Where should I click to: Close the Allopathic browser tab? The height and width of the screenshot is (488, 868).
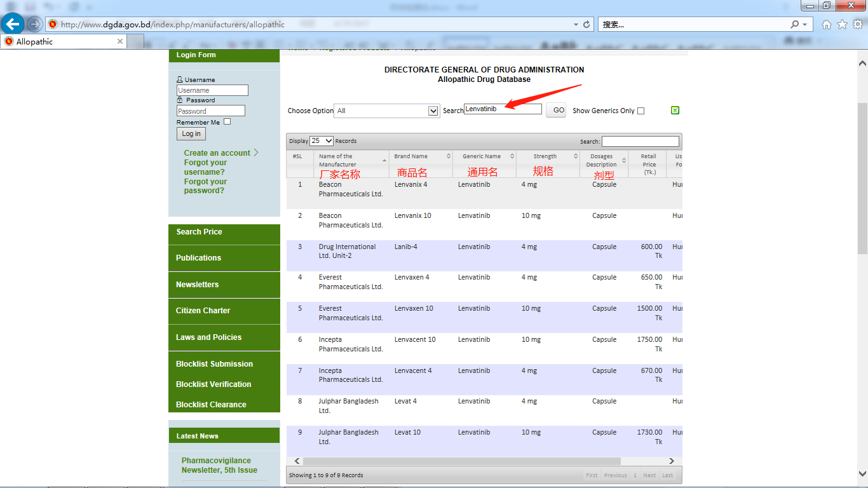click(120, 41)
